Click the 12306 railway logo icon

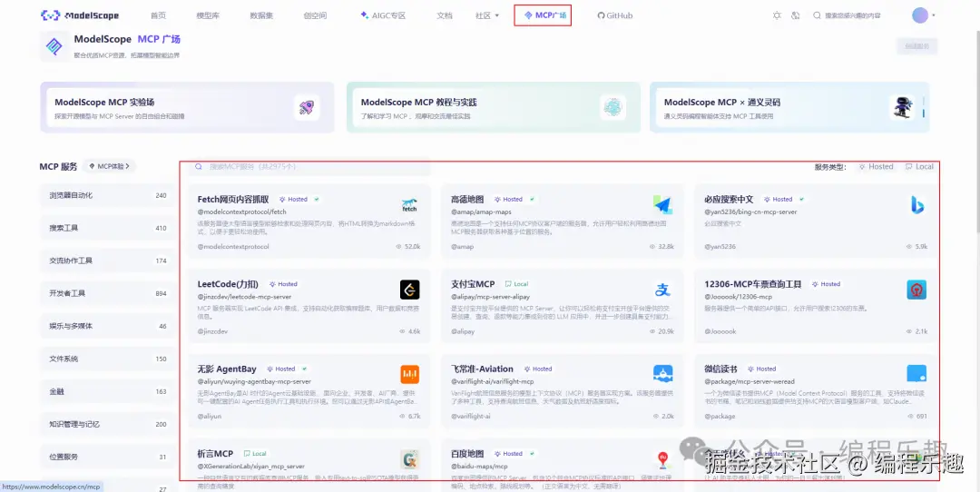(x=916, y=290)
